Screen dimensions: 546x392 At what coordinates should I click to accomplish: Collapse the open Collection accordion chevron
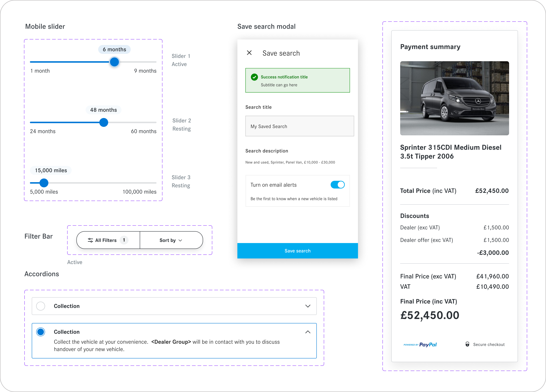(x=308, y=332)
